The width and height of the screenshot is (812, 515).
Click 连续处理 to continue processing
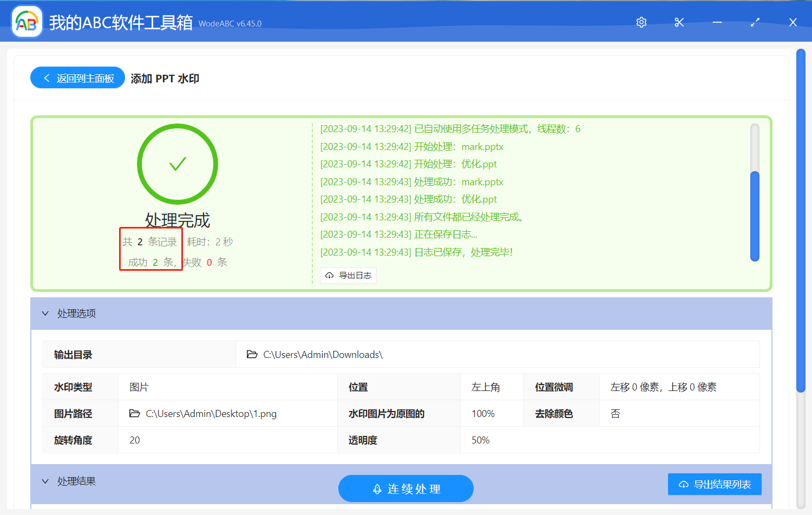click(x=406, y=488)
